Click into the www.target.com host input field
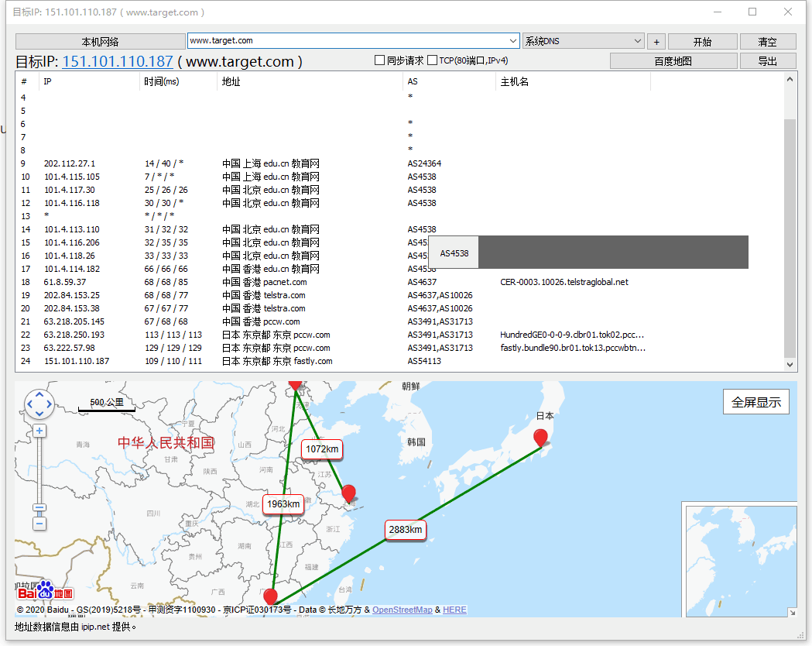Screen dimensions: 812x646 pos(347,41)
